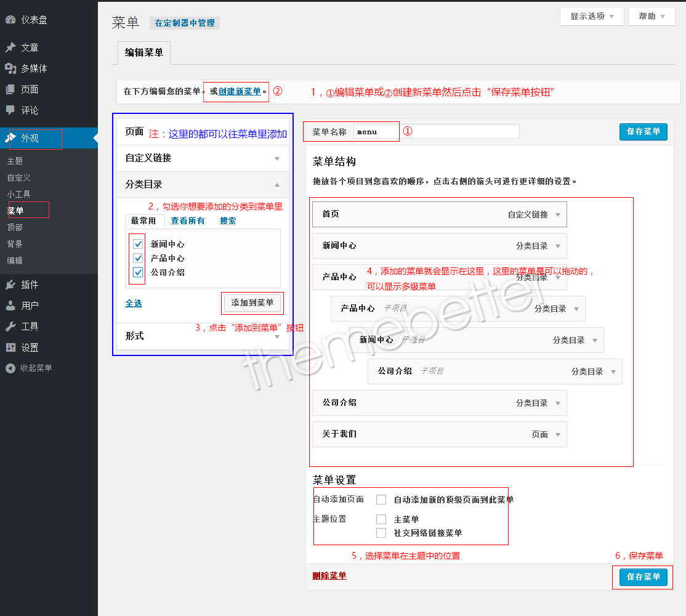Open the 显示选项 dropdown
Viewport: 686px width, 616px height.
tap(591, 17)
